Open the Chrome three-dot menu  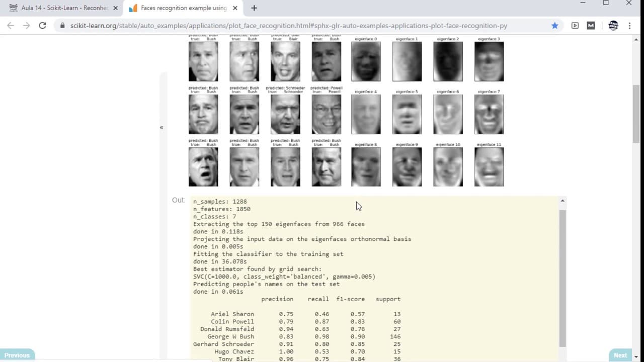tap(629, 26)
